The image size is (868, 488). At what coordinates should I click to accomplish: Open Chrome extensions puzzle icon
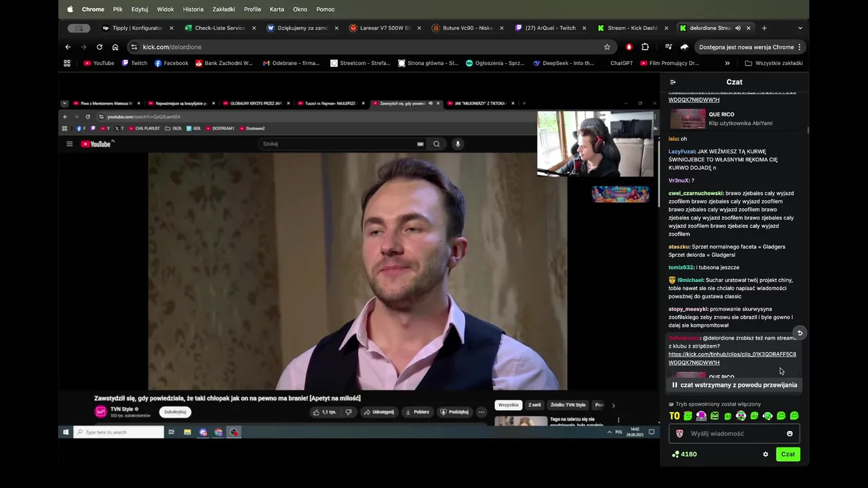(645, 47)
